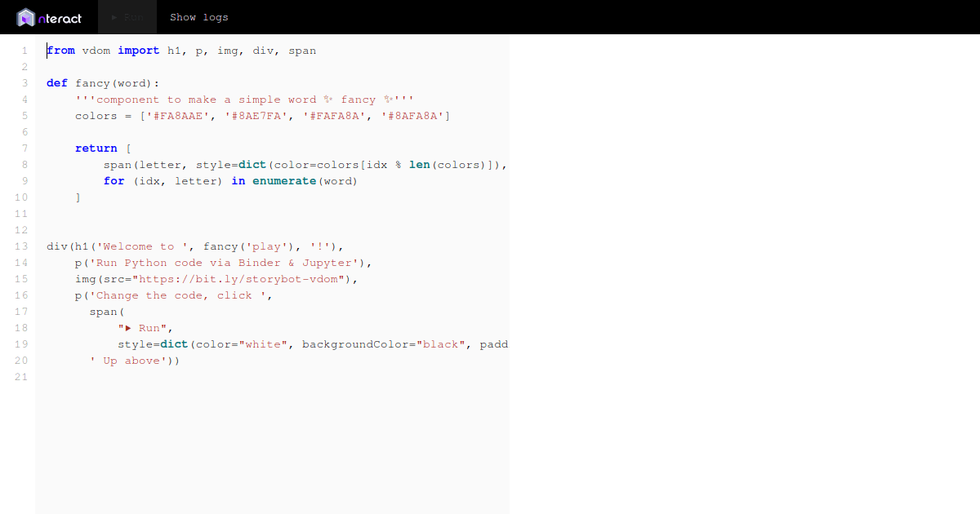Click the string 'play' inside the fancy call
Screen dimensions: 980x514
pos(266,246)
